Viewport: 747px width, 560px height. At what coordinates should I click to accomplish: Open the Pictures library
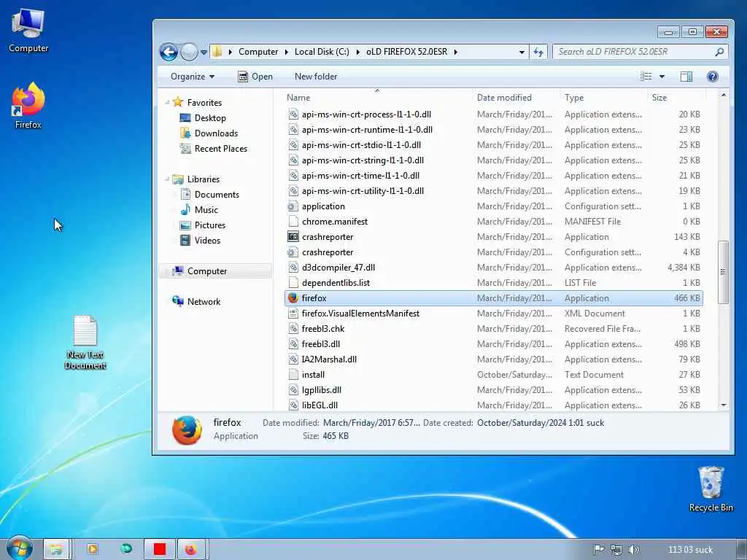coord(209,225)
